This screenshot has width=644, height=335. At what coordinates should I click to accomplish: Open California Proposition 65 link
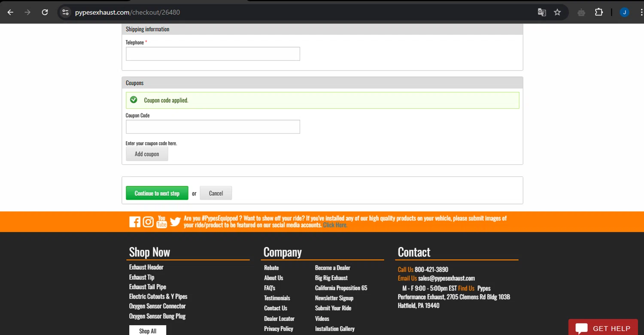tap(341, 288)
